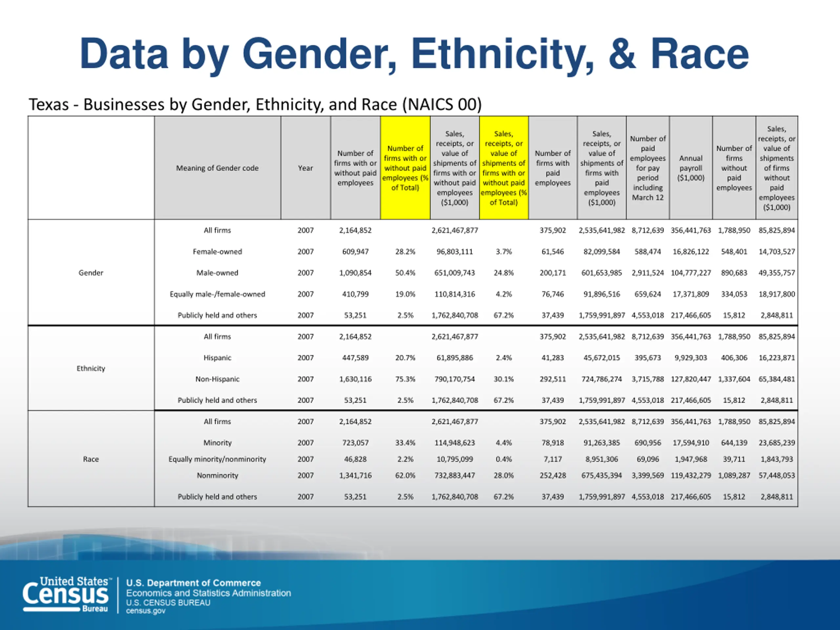This screenshot has height=630, width=840.
Task: Click the Race category cell
Action: pos(91,459)
